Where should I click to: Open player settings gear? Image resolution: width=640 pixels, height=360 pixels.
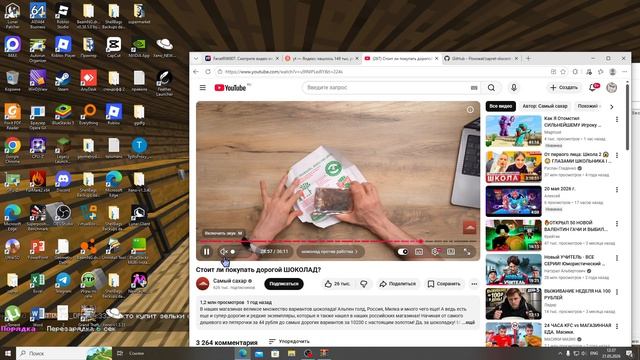pyautogui.click(x=435, y=252)
